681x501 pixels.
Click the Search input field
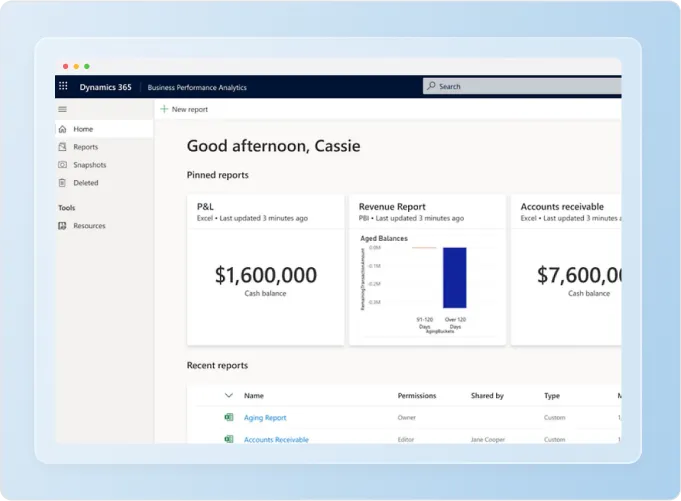click(x=520, y=87)
